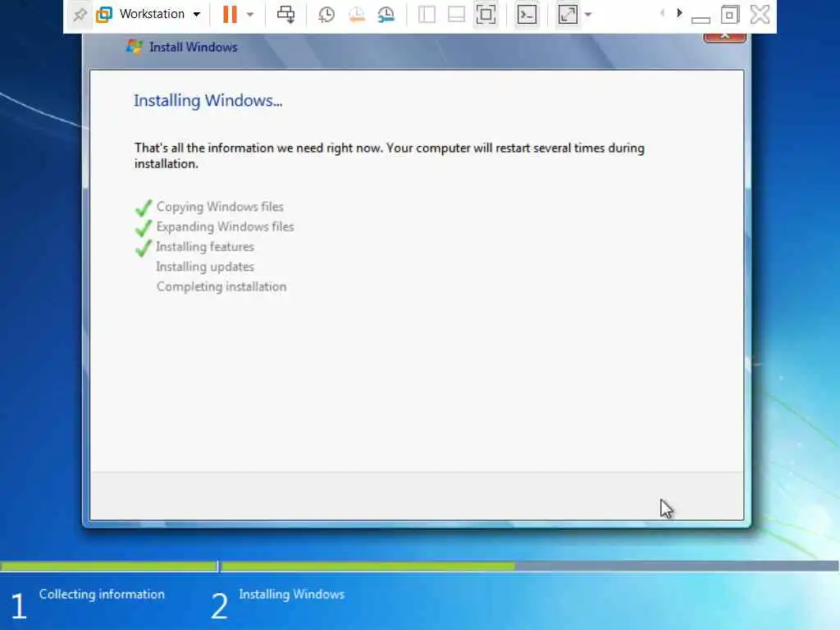Click the checkmark beside Copying Windows files
The height and width of the screenshot is (630, 840).
tap(143, 208)
